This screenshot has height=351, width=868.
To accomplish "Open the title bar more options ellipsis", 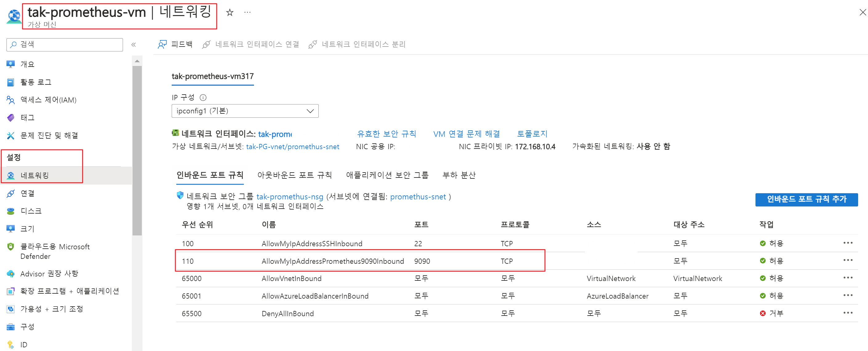I will pos(247,12).
